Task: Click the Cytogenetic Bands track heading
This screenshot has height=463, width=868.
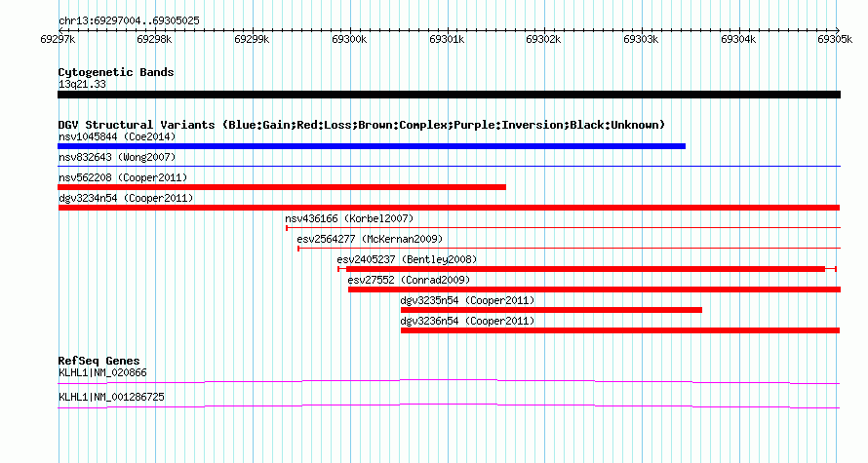Action: (x=116, y=72)
